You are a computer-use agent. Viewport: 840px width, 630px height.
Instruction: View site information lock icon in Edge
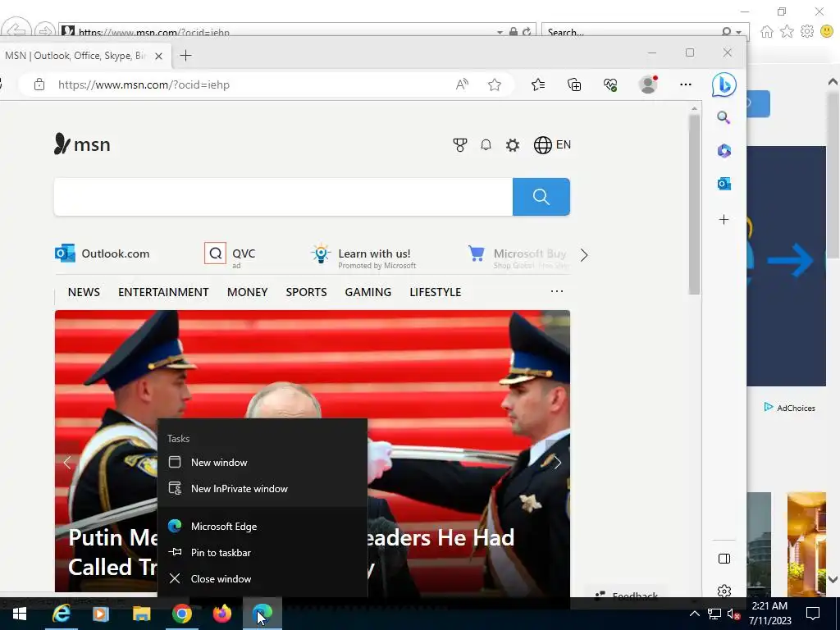[x=39, y=84]
